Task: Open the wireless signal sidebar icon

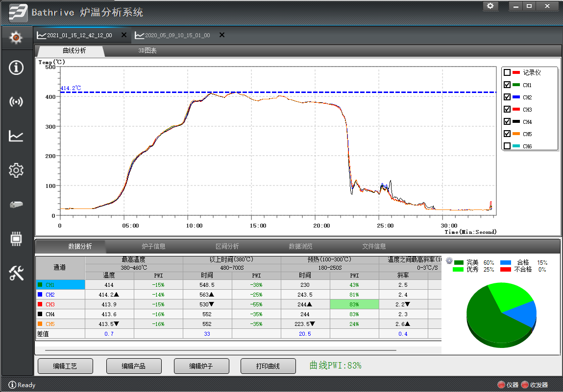Action: pyautogui.click(x=16, y=102)
